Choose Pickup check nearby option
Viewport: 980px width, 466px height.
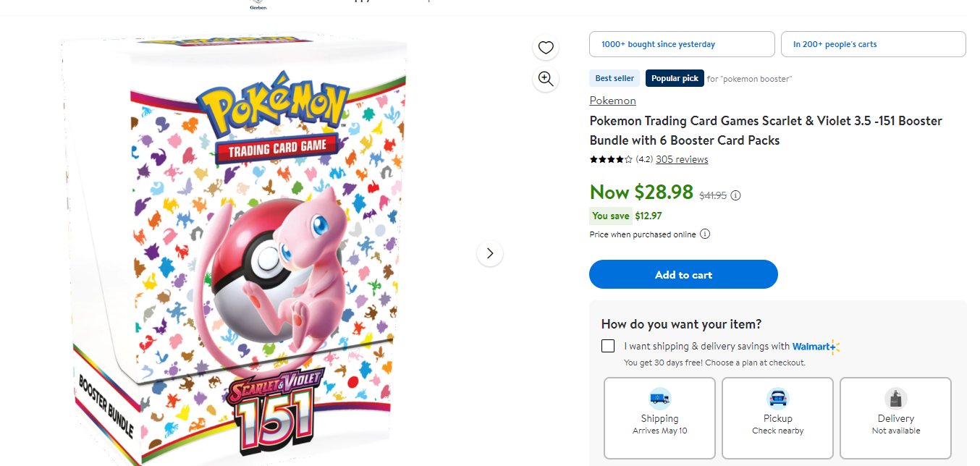point(777,418)
